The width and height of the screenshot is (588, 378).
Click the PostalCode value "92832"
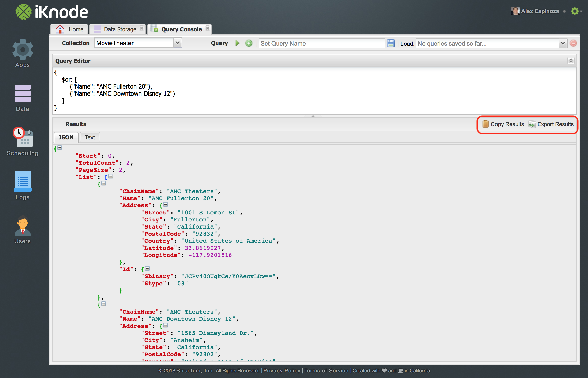coord(205,234)
